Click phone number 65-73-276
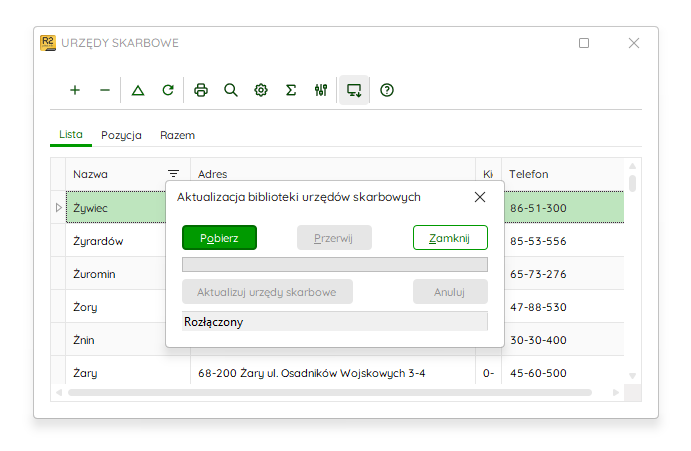This screenshot has height=451, width=691. 538,274
